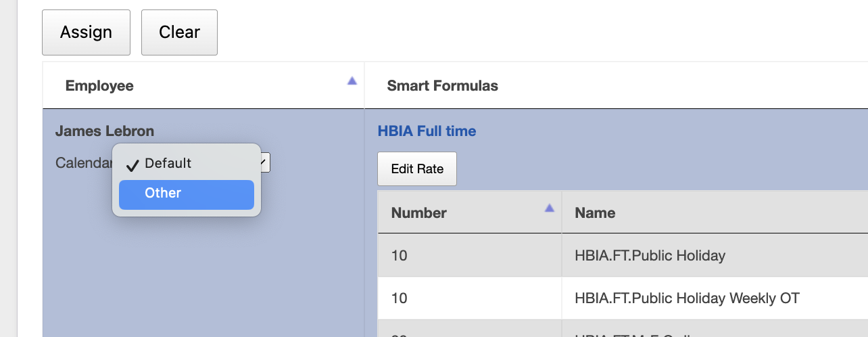The height and width of the screenshot is (337, 868).
Task: Select the James Lebron employee name
Action: [x=105, y=131]
